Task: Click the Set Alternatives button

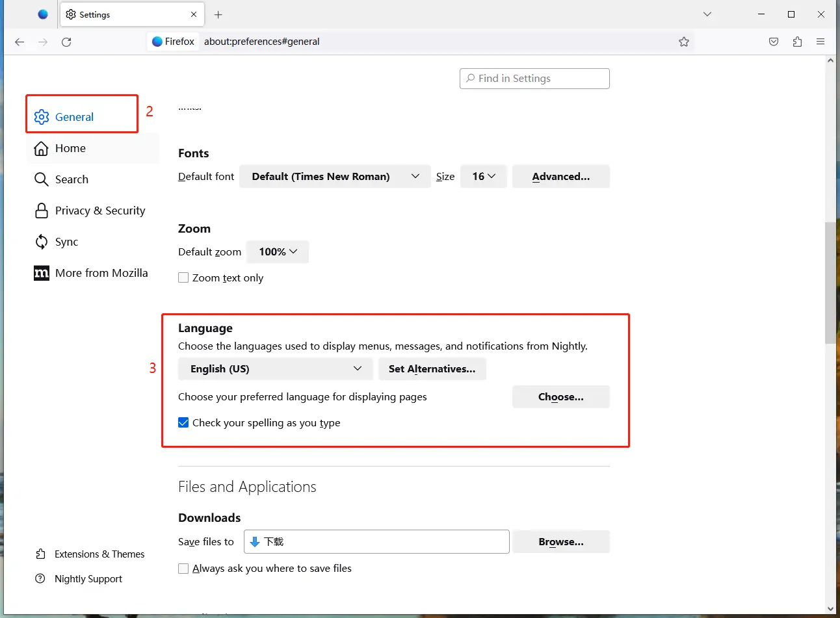Action: pos(432,368)
